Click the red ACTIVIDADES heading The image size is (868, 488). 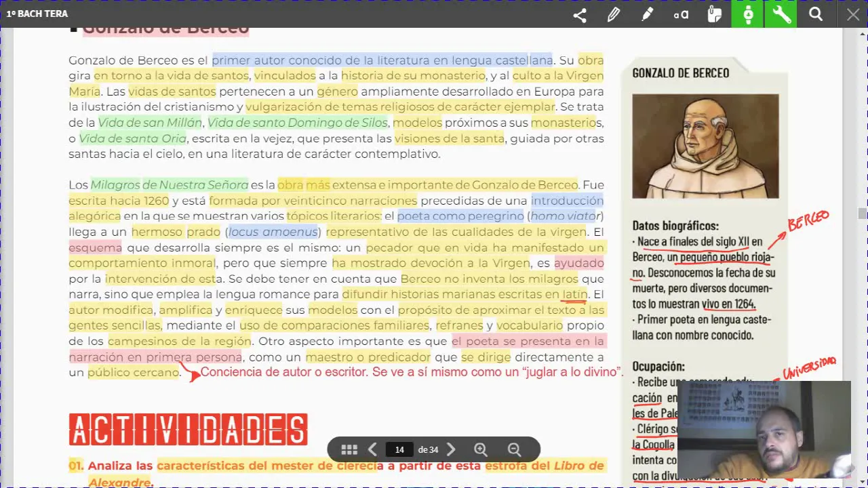pos(189,430)
